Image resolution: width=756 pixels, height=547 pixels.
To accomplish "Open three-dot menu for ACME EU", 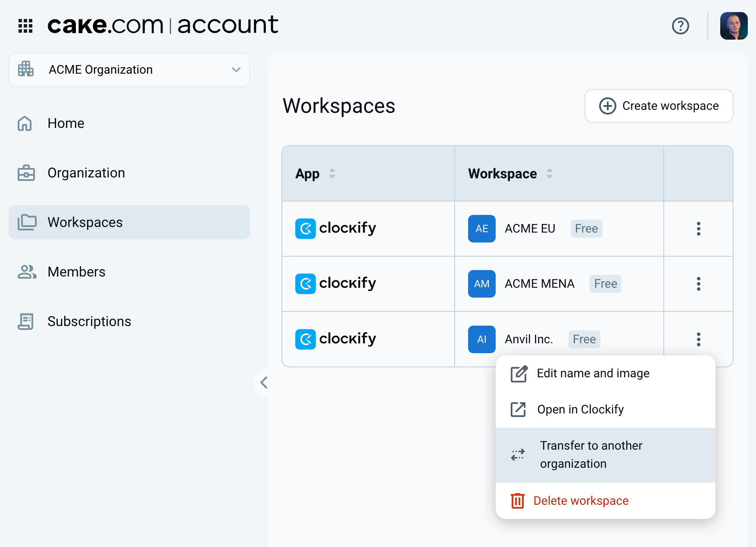I will click(x=698, y=229).
